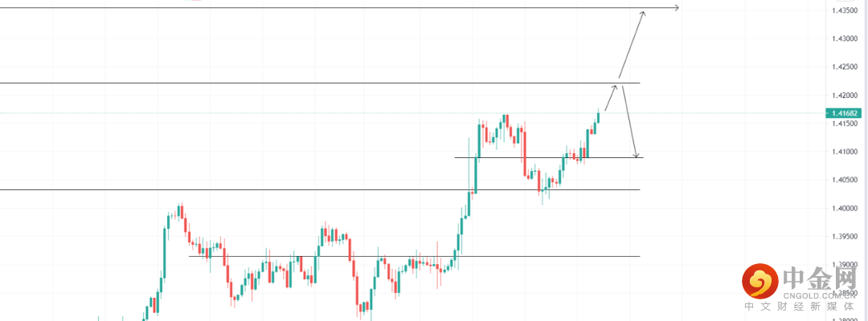Click the 1.42000 price scale label
The width and height of the screenshot is (868, 321).
[x=849, y=95]
